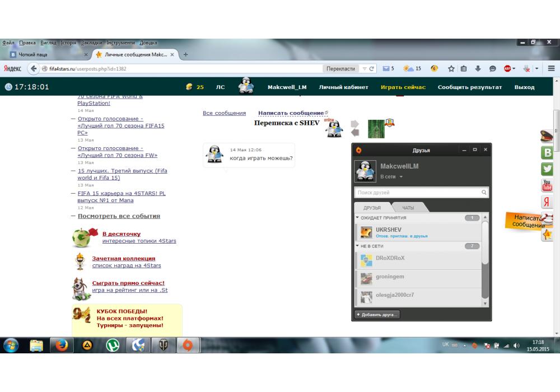
Task: Click the green VK share icon in the sidebar
Action: [547, 153]
